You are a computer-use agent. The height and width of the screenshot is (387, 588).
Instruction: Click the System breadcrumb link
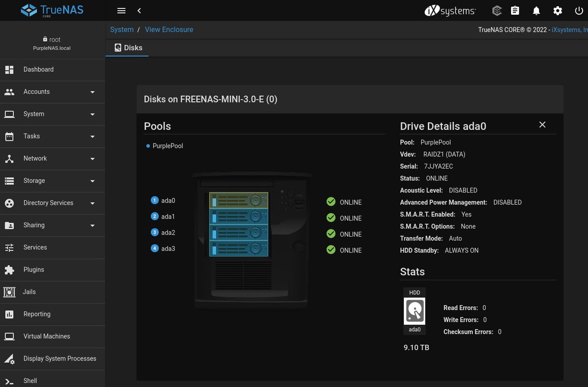click(122, 29)
